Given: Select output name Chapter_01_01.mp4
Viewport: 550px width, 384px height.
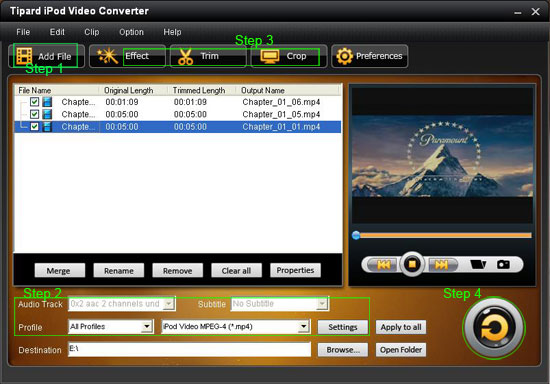Looking at the screenshot, I should (x=281, y=127).
